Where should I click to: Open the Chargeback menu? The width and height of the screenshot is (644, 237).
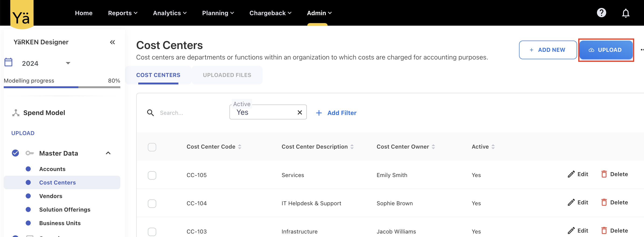270,13
